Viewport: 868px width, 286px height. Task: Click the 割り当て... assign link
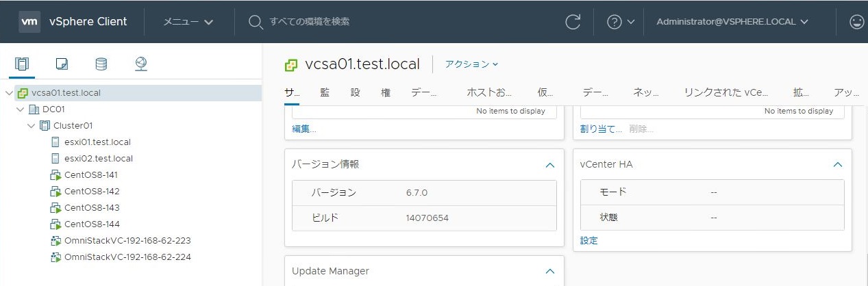click(x=602, y=129)
